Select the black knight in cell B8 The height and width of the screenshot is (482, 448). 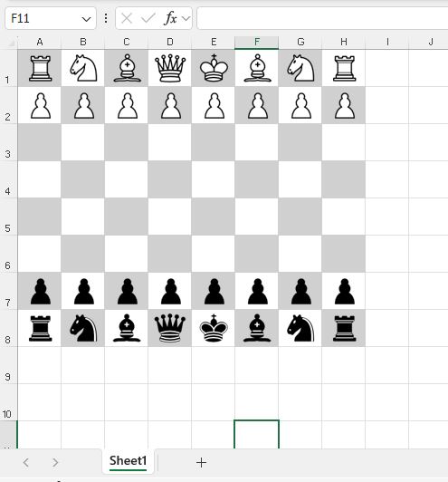(x=83, y=328)
